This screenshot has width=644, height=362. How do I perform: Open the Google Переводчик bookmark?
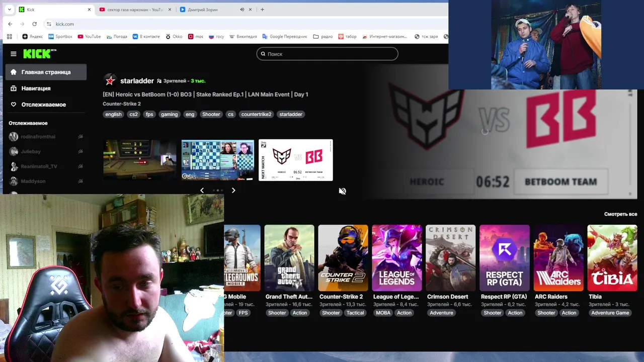point(285,37)
